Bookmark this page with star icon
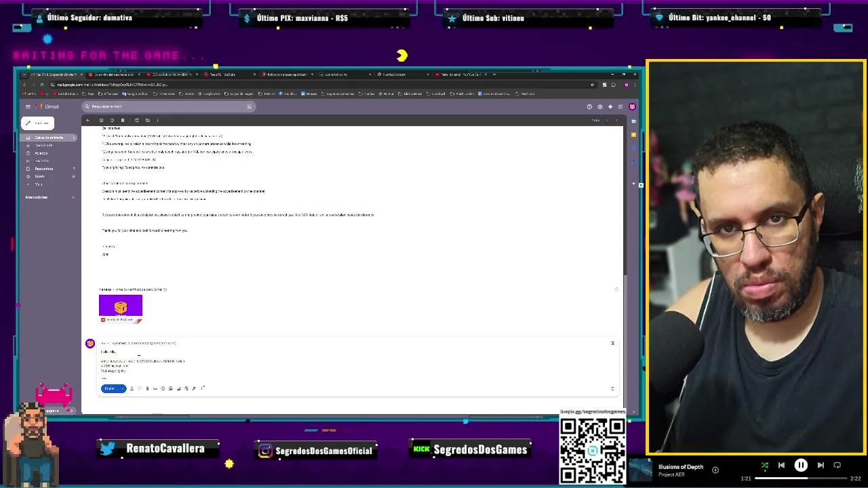The height and width of the screenshot is (488, 868). pyautogui.click(x=592, y=85)
